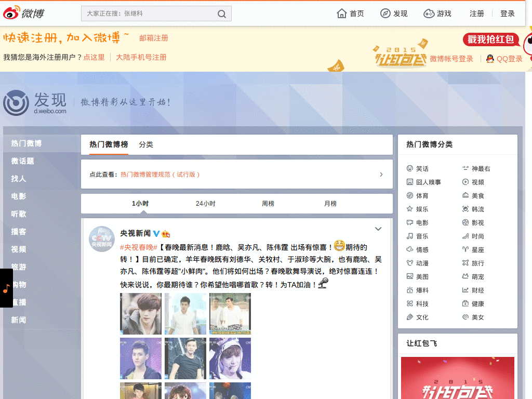Click the 音乐 note category icon

(410, 236)
